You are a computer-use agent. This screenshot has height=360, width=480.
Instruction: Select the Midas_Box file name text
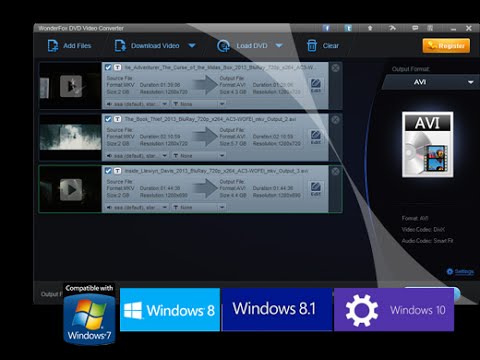[x=220, y=67]
